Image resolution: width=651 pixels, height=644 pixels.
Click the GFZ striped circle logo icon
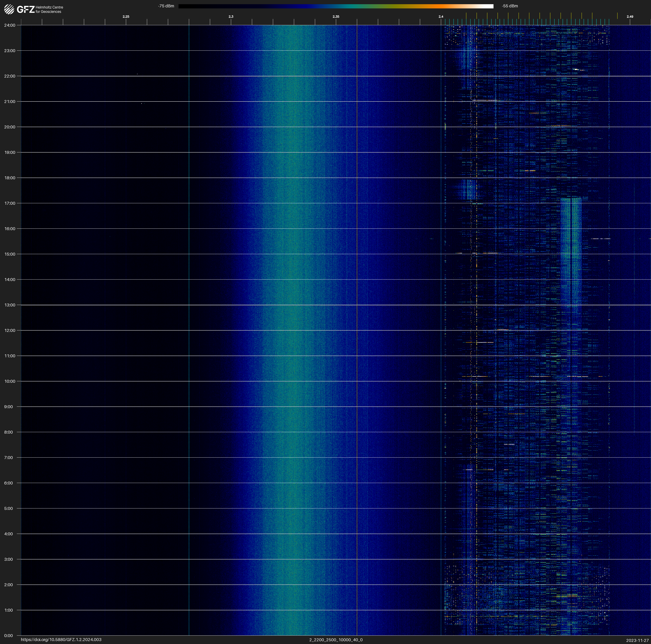(9, 9)
